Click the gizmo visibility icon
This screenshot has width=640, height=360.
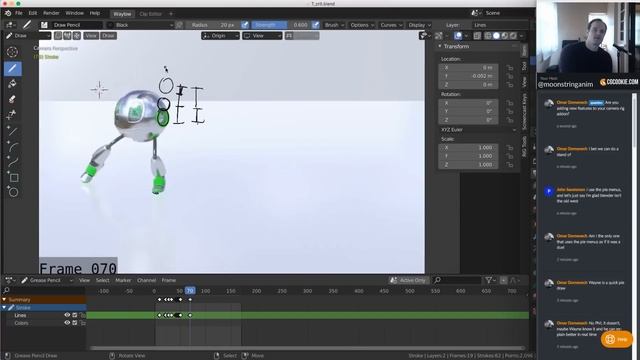point(439,36)
